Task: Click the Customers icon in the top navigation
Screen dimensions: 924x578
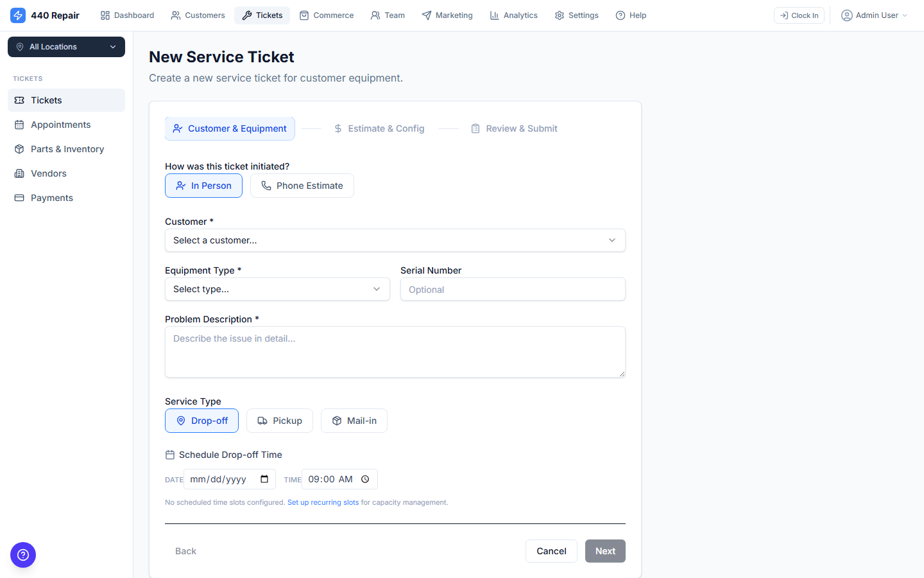Action: (176, 15)
